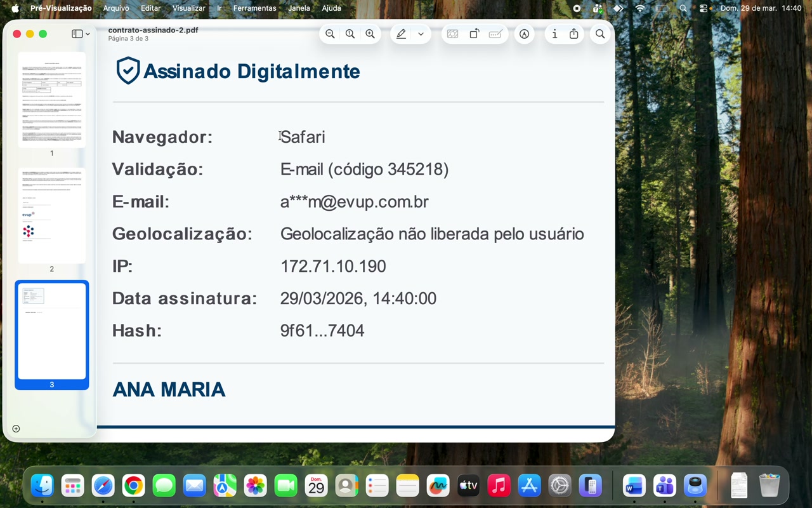This screenshot has height=508, width=812.
Task: Select the highlight pen tool
Action: point(401,34)
